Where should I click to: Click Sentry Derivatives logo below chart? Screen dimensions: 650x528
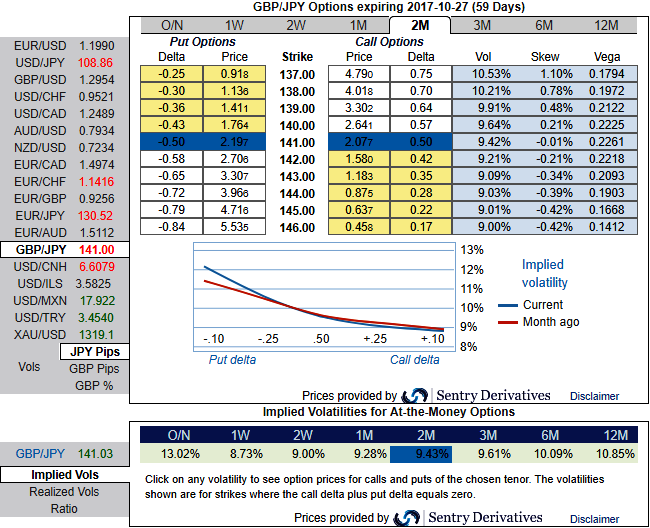[x=475, y=396]
